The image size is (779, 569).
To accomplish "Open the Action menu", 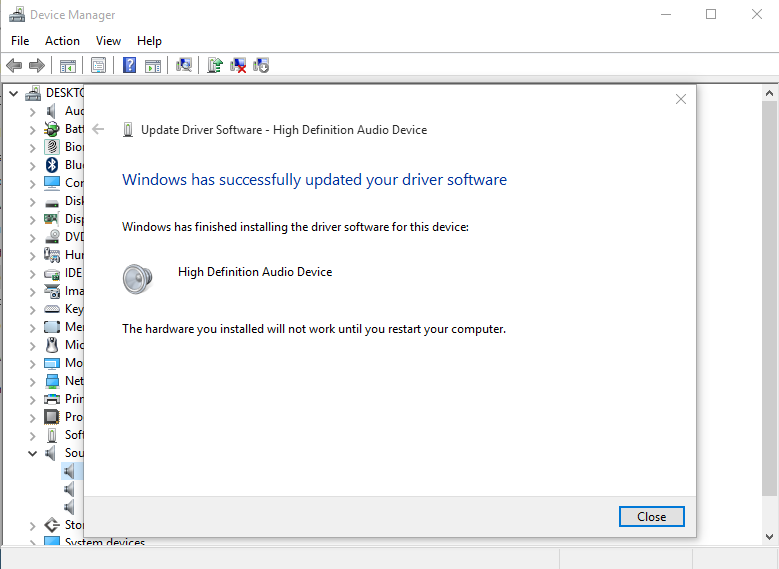I will (62, 41).
